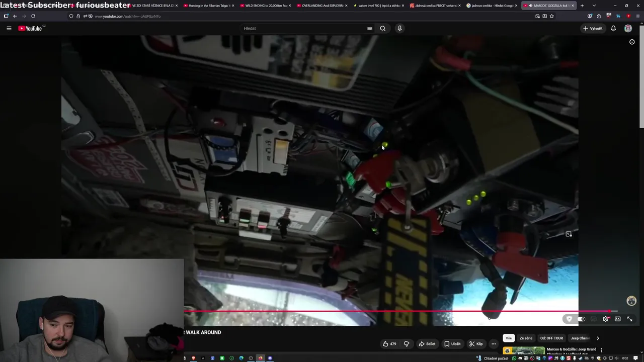The image size is (644, 362).
Task: Switch to the jadrova omitka Google search tab
Action: click(x=491, y=6)
